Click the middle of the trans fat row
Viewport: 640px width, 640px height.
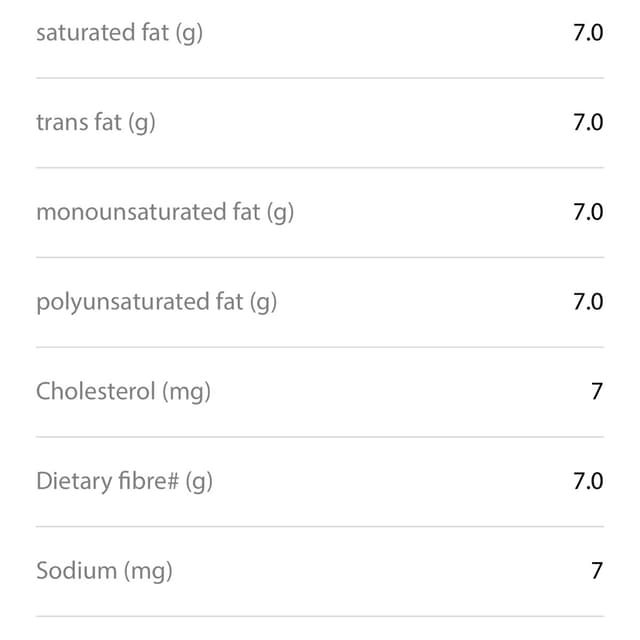(320, 123)
